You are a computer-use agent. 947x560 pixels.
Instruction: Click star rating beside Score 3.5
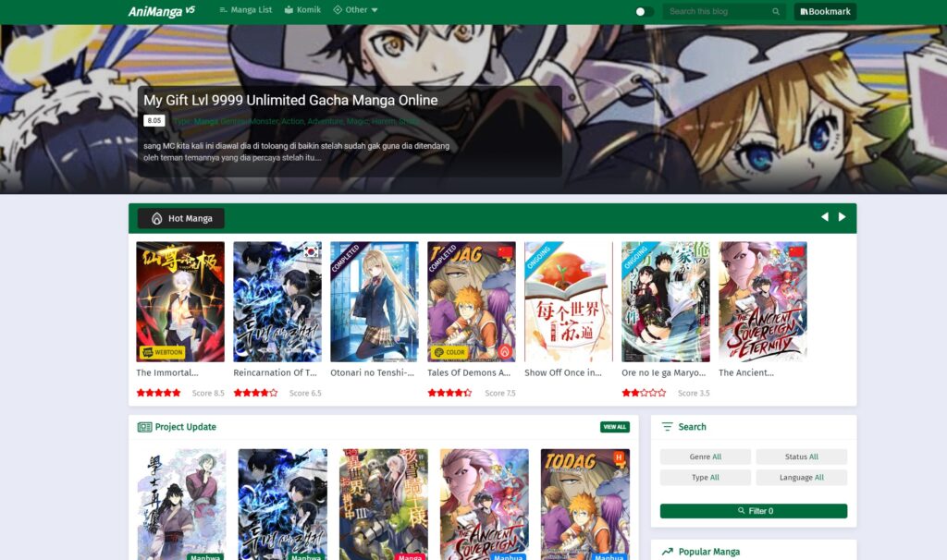[x=644, y=393]
